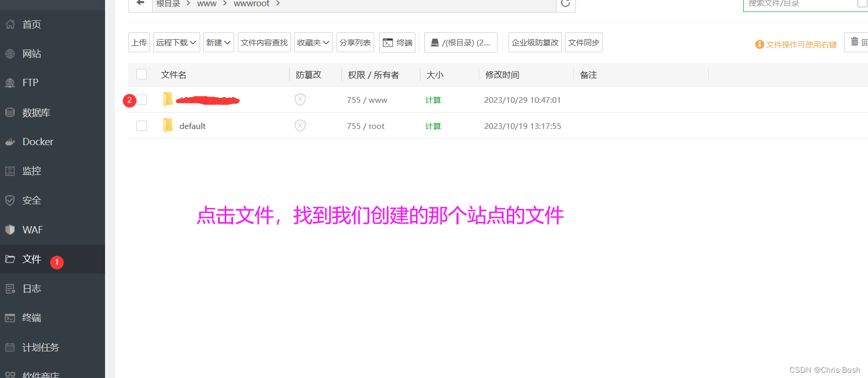Click 根目录 in the breadcrumb path
This screenshot has width=868, height=378.
[168, 4]
